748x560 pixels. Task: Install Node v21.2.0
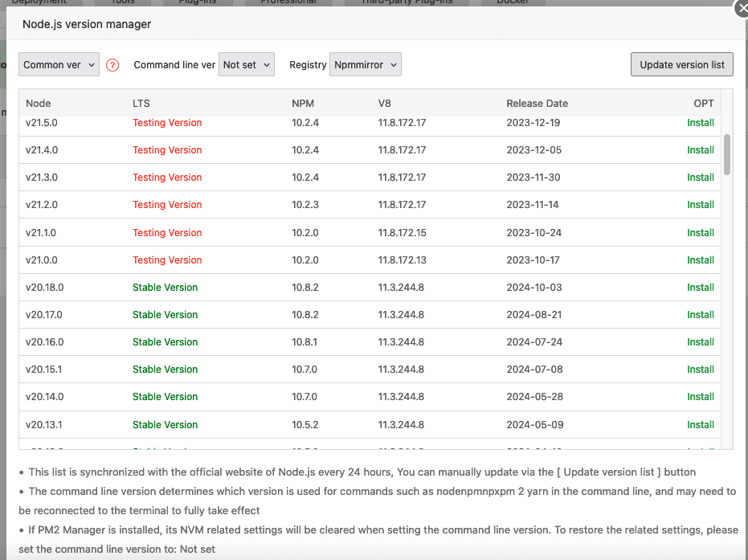700,205
